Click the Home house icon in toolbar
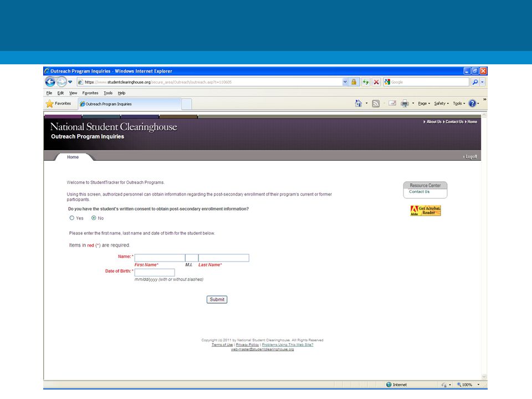 click(359, 104)
